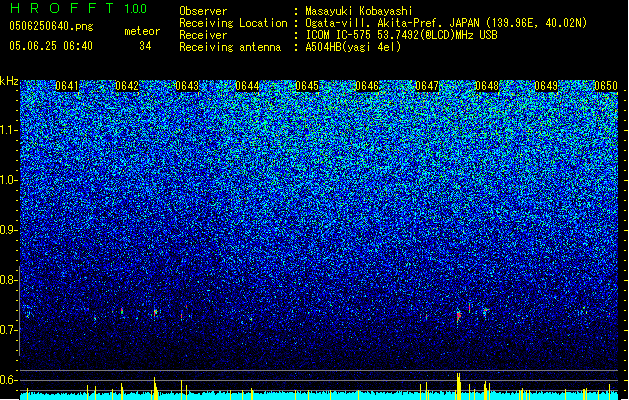Click the 0.9 kHz axis label
The width and height of the screenshot is (629, 400).
(8, 230)
